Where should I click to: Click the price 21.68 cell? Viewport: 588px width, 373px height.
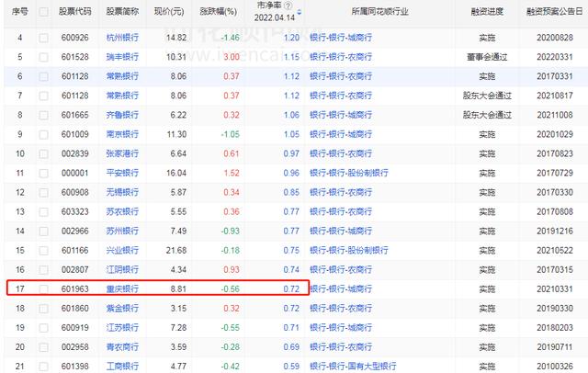[x=176, y=250]
